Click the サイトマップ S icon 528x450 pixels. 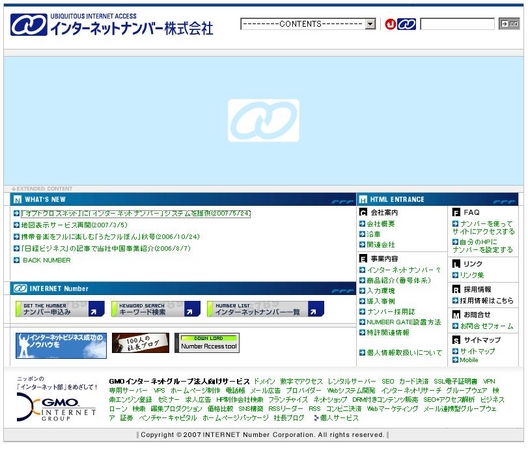(x=456, y=340)
